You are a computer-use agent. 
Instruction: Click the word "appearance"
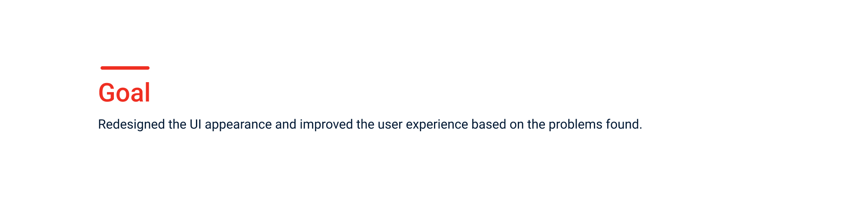coord(238,125)
